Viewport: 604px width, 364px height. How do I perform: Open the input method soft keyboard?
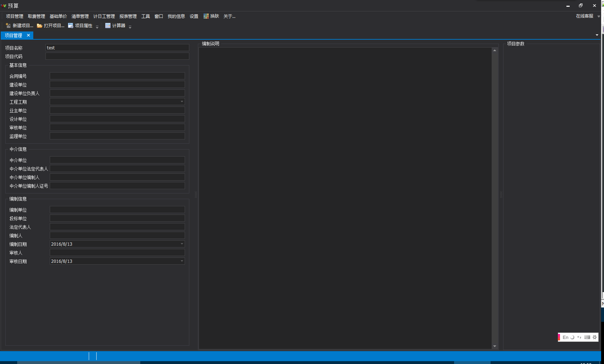click(x=587, y=337)
